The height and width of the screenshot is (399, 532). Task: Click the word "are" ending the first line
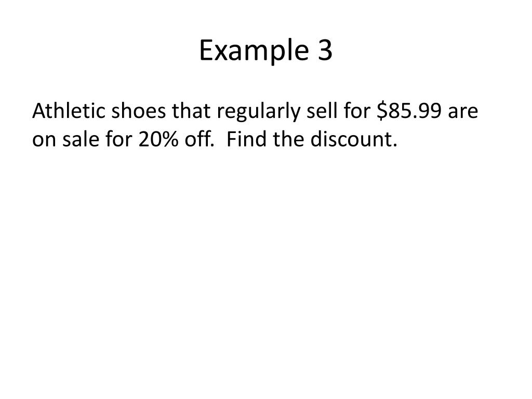tap(463, 113)
